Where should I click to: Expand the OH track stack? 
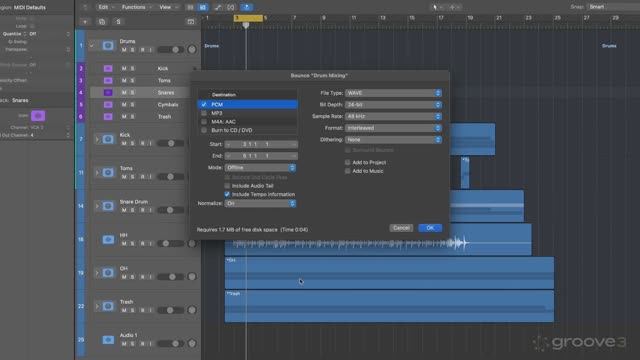tap(97, 273)
